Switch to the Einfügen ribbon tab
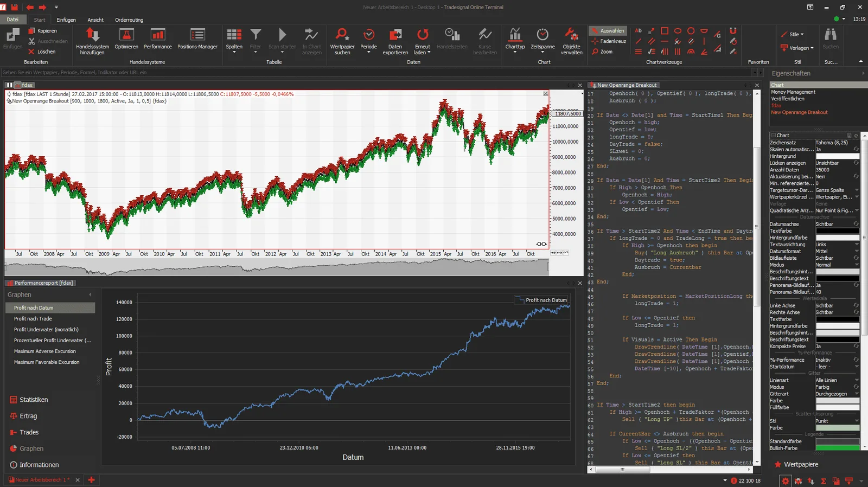868x487 pixels. [66, 20]
